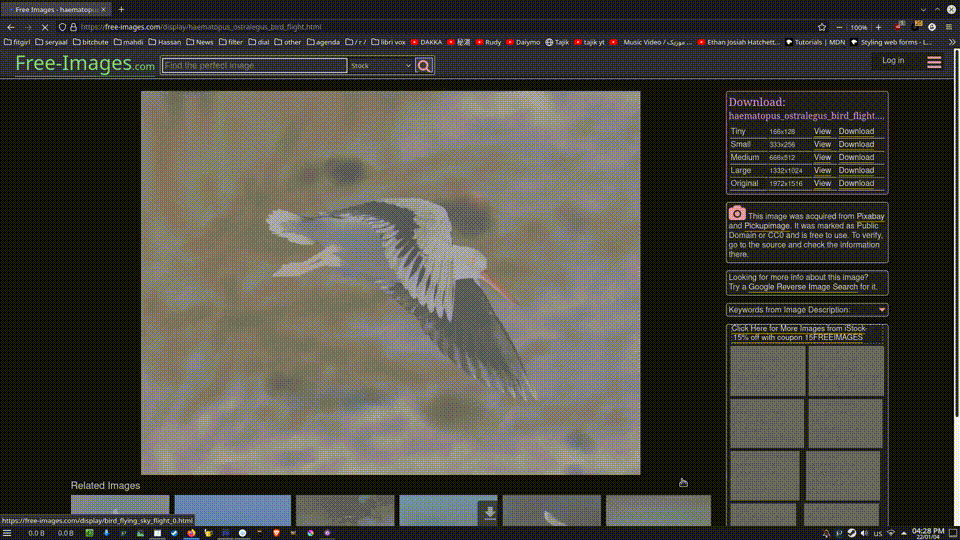The image size is (960, 540).
Task: Click the Firefox taskbar icon
Action: tap(191, 533)
